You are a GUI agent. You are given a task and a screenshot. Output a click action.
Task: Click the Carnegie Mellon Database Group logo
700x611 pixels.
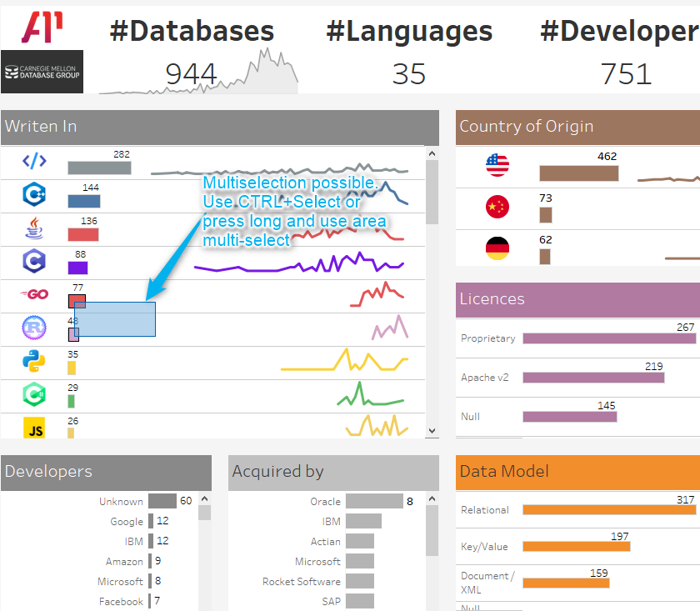point(42,72)
